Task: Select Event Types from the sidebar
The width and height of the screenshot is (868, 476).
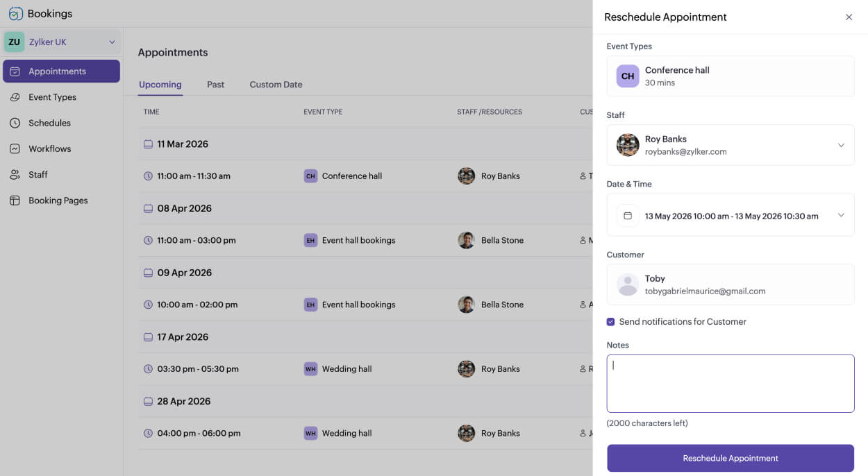Action: point(53,97)
